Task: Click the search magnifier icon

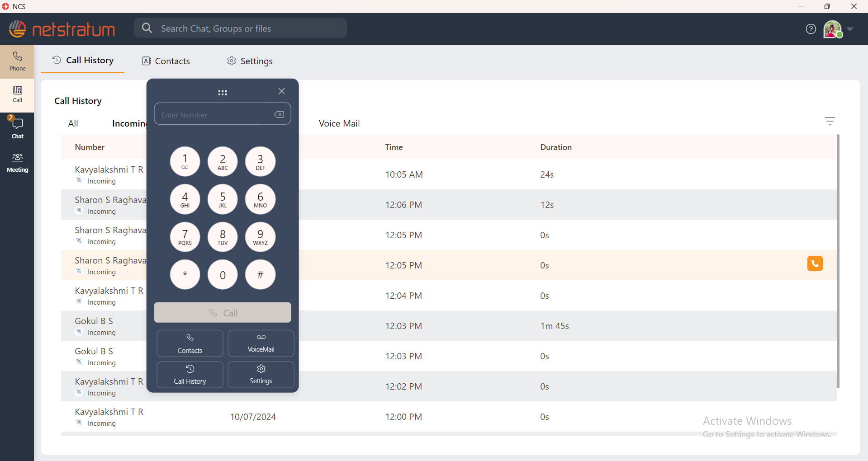Action: (x=147, y=28)
